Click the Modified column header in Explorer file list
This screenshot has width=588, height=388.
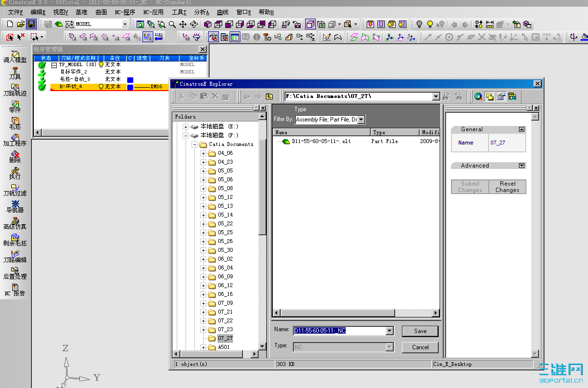[x=429, y=132]
